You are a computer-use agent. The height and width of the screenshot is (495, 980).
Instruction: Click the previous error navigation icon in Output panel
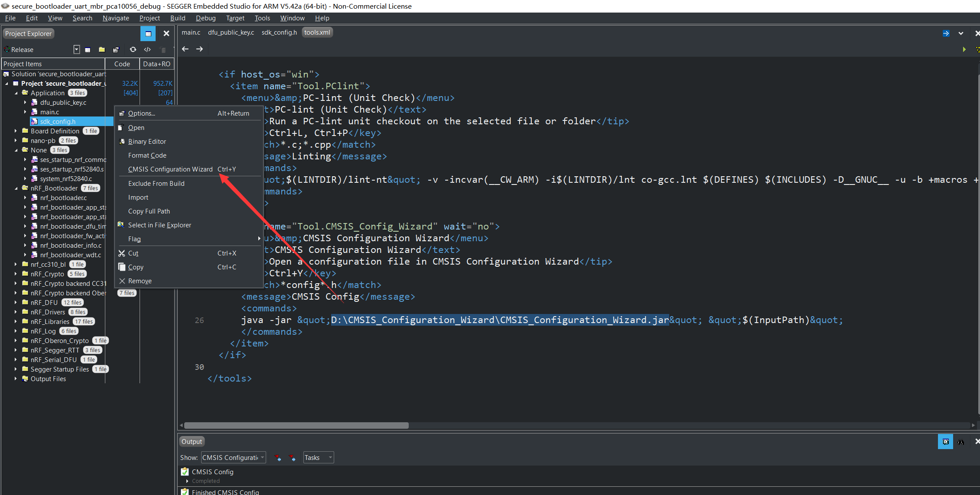pos(278,457)
